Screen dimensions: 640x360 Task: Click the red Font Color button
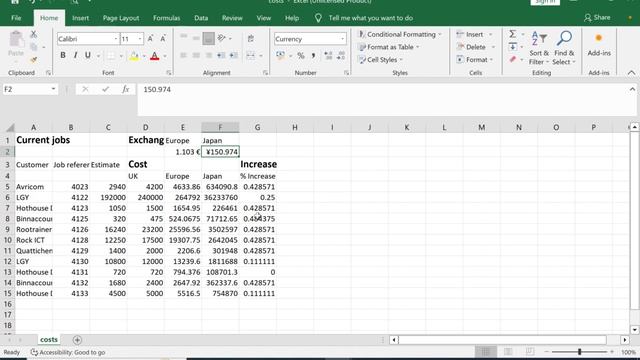(154, 56)
